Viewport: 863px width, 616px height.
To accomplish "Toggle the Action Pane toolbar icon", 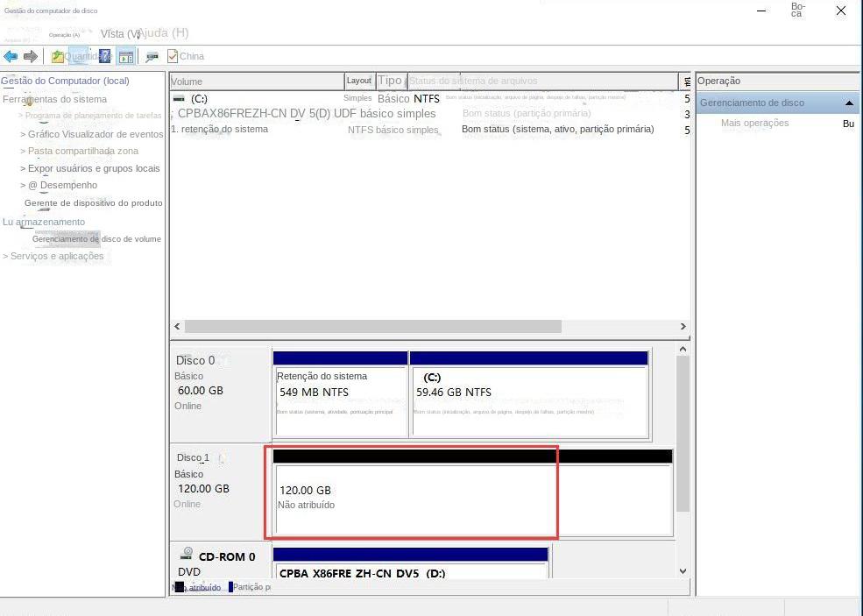I will pyautogui.click(x=126, y=56).
